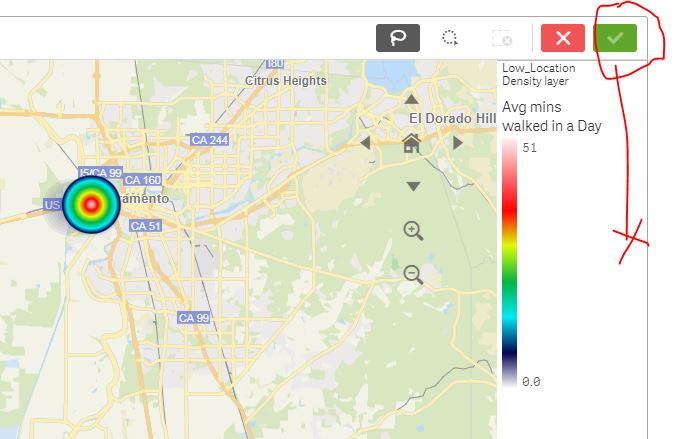Screen dimensions: 687x439
Task: Click the CA 244 highway marker
Action: 209,140
